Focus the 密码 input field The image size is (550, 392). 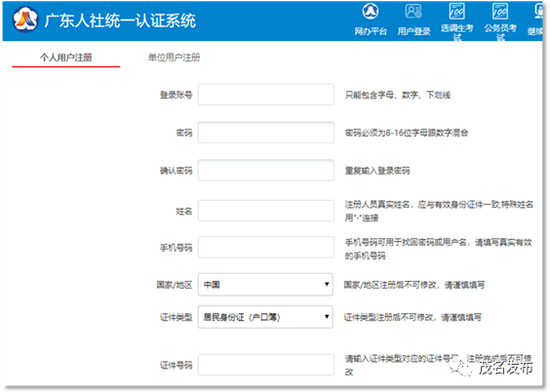point(266,133)
